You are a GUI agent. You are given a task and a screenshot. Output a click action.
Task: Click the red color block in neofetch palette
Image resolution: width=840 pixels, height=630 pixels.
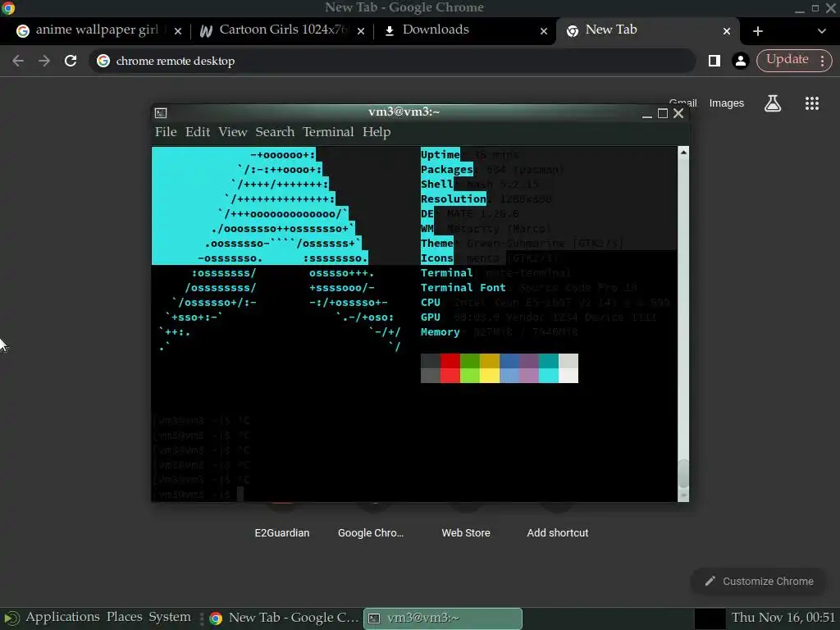[x=450, y=368]
